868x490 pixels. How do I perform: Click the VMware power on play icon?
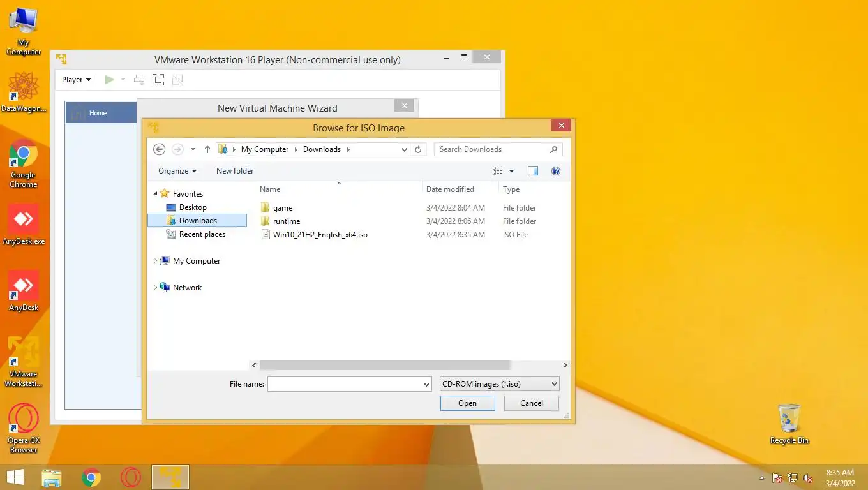pyautogui.click(x=109, y=80)
